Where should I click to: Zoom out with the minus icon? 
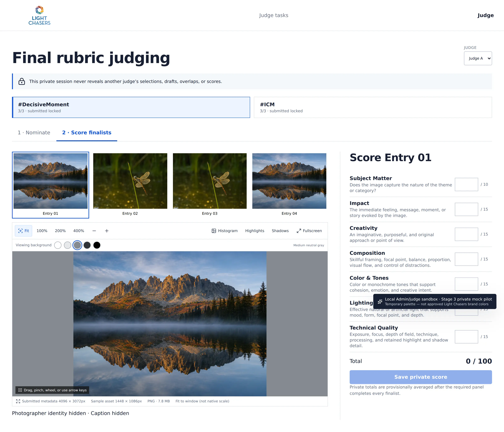pyautogui.click(x=94, y=231)
